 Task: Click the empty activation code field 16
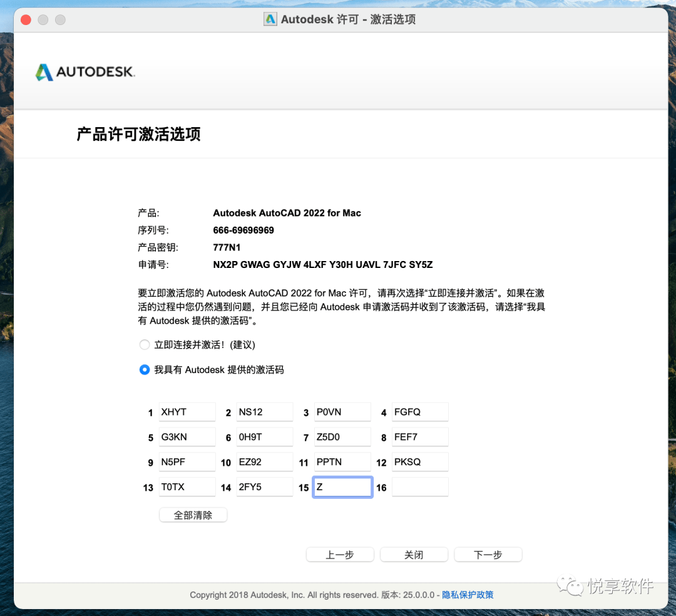tap(420, 487)
